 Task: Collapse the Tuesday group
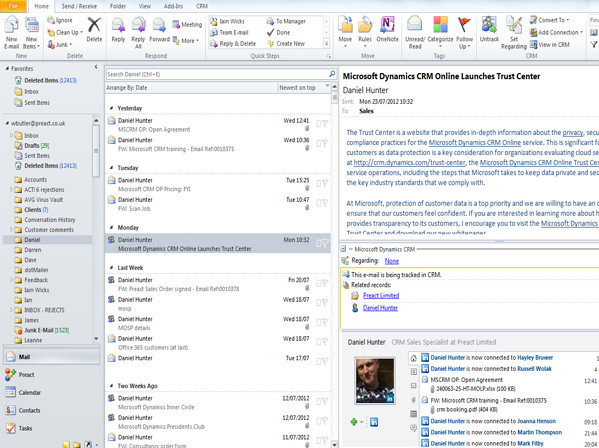click(x=112, y=168)
